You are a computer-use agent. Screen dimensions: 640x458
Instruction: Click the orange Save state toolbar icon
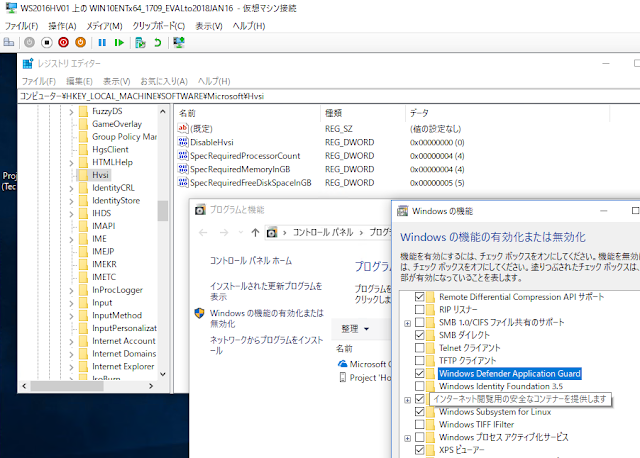tap(81, 42)
